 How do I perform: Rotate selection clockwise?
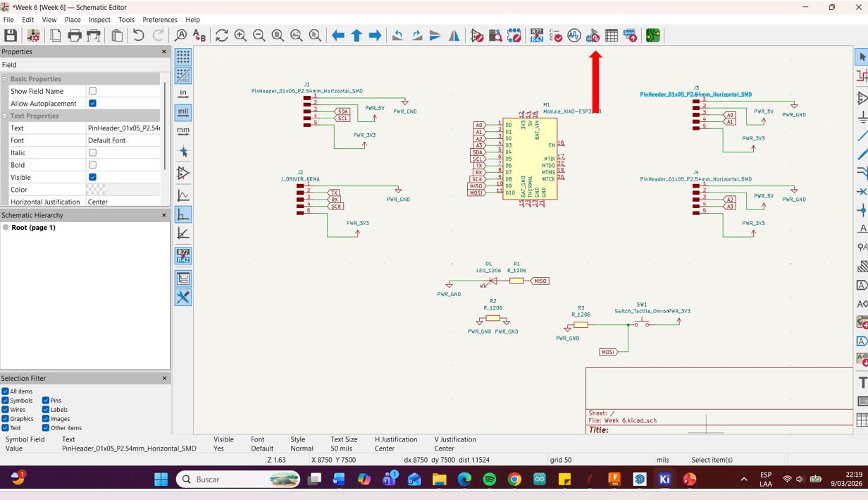click(x=416, y=35)
